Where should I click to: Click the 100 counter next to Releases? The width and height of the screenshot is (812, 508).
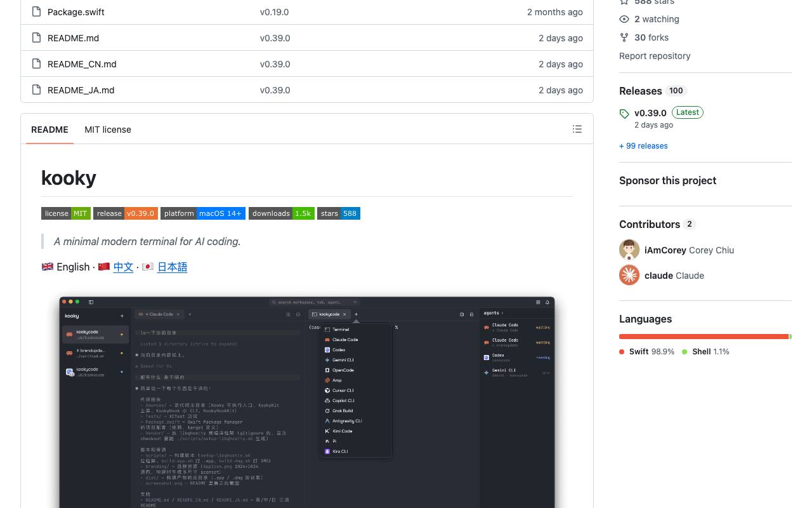[676, 91]
